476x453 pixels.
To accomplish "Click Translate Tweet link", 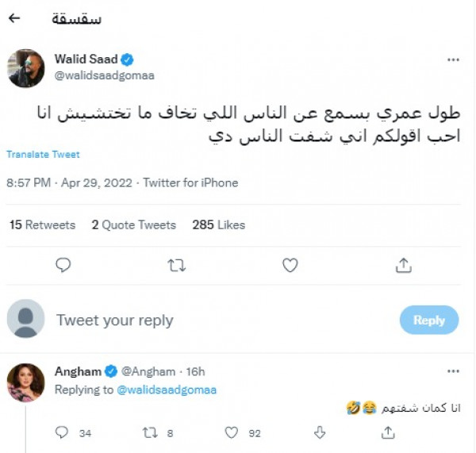I will coord(43,155).
